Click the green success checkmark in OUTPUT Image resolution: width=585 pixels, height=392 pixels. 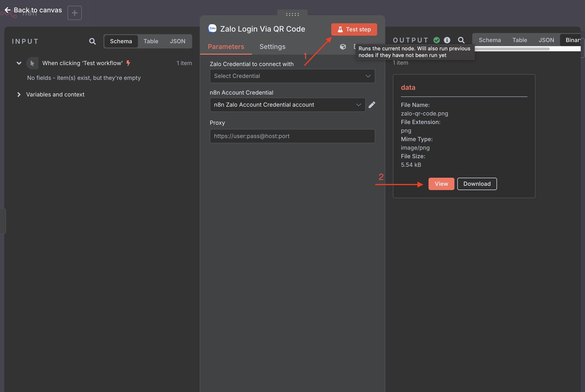pyautogui.click(x=437, y=40)
